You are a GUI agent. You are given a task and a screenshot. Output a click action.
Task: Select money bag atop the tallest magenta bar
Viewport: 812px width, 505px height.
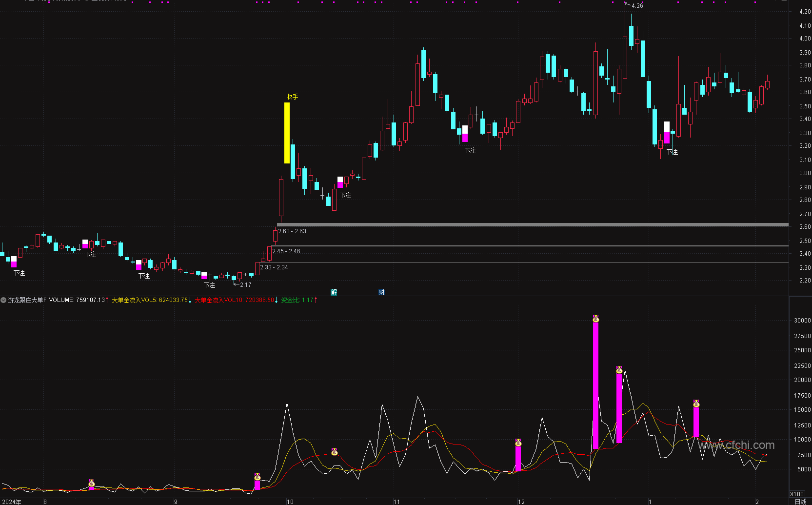pos(596,319)
